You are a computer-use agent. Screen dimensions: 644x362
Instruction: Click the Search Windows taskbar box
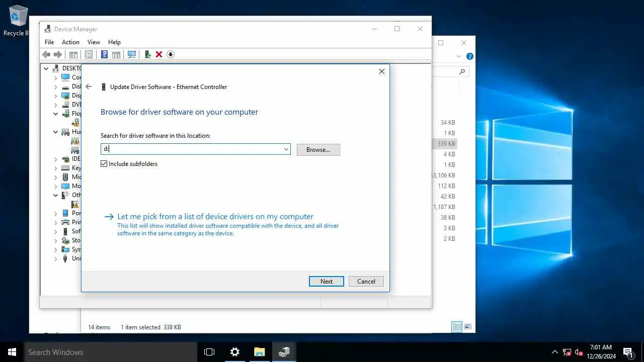(x=111, y=352)
